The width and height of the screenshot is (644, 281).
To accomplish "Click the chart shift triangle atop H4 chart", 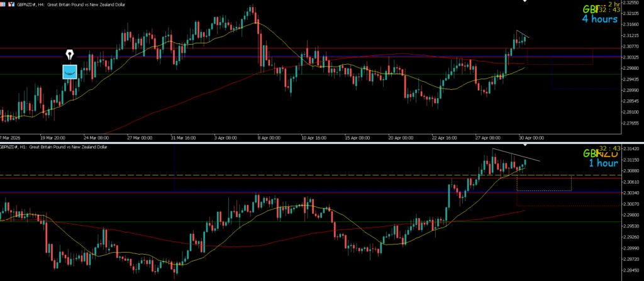I will 524,1.
